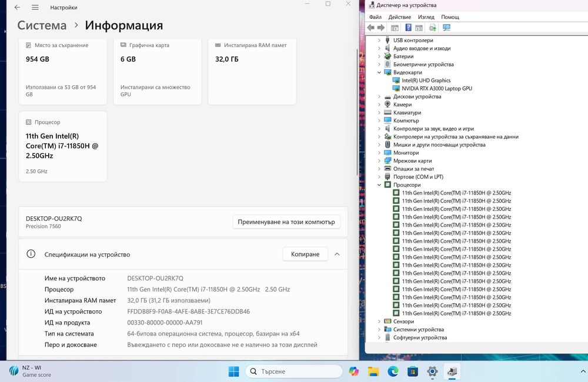Click the update driver toolbar icon in Device Manager
This screenshot has height=382, width=588.
click(x=432, y=28)
